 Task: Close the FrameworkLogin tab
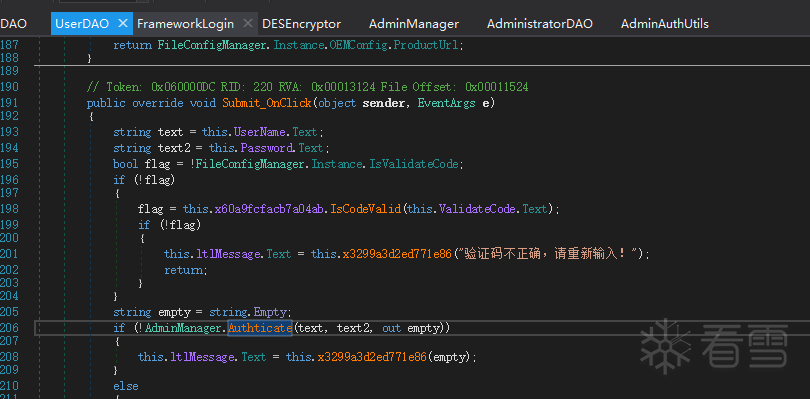(x=247, y=24)
